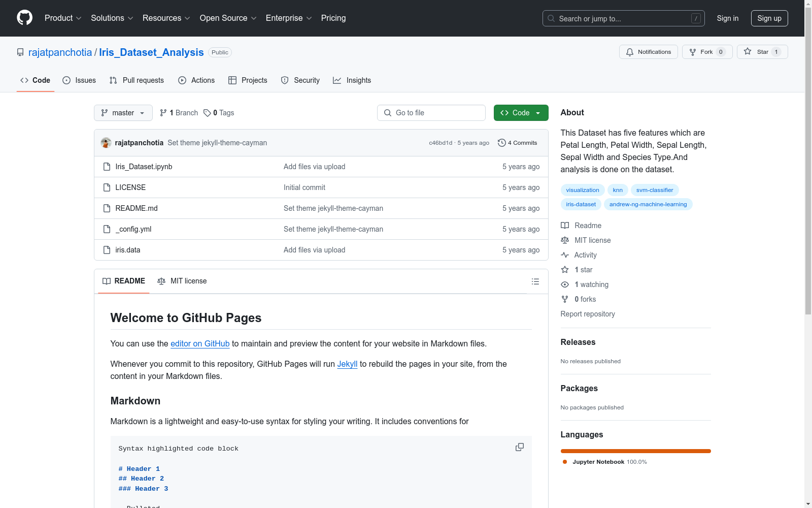
Task: Click the scale icon next to MIT license
Action: pos(565,240)
